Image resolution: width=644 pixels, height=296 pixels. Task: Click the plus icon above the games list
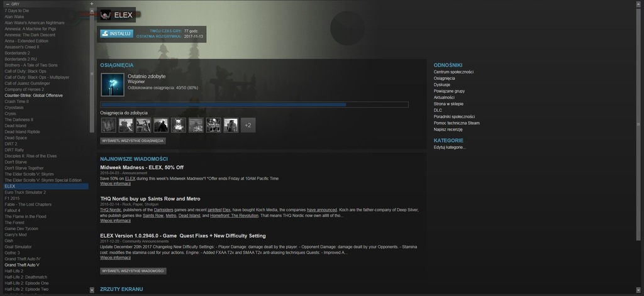(92, 4)
